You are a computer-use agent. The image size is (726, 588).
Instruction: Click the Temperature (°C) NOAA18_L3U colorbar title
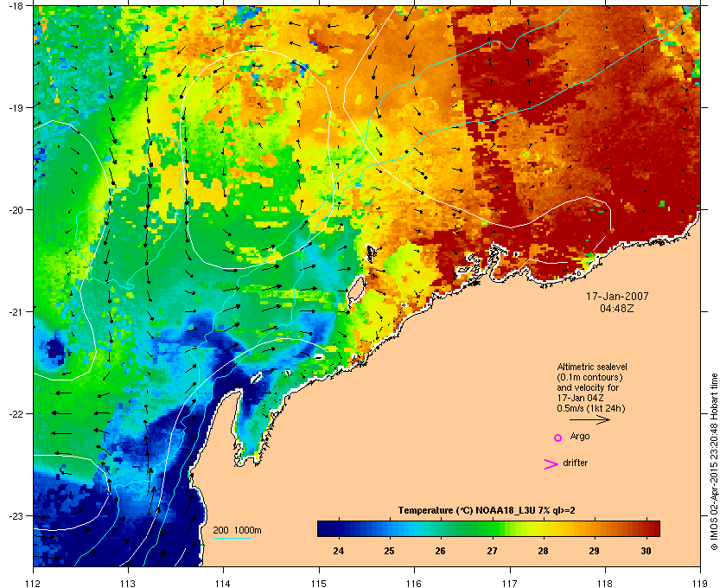pos(487,511)
